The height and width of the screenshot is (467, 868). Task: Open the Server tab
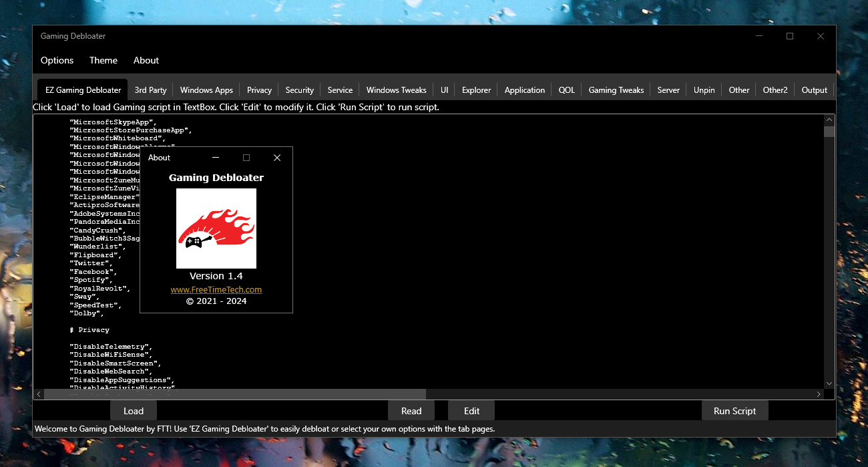point(668,90)
